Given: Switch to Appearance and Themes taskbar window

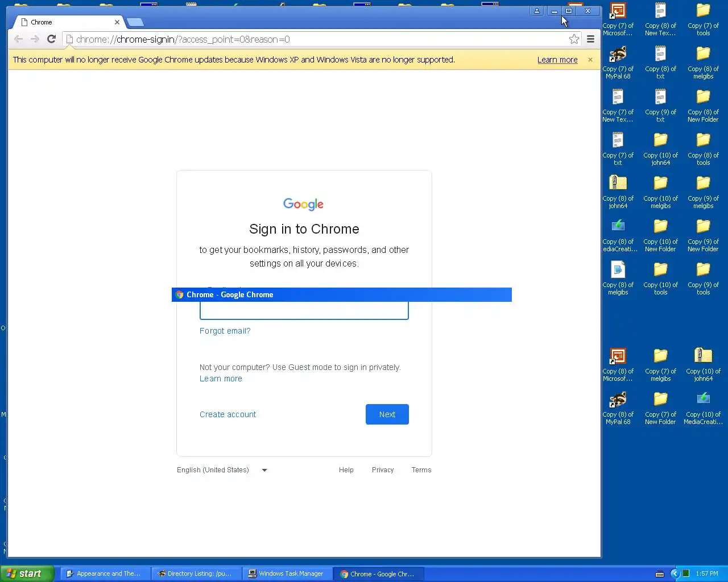Looking at the screenshot, I should click(104, 573).
